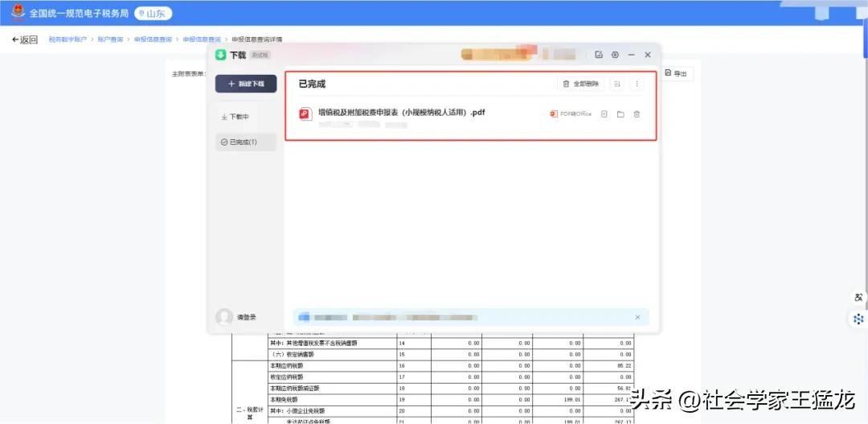
Task: Click the 请登录 avatar to log in
Action: coord(224,317)
